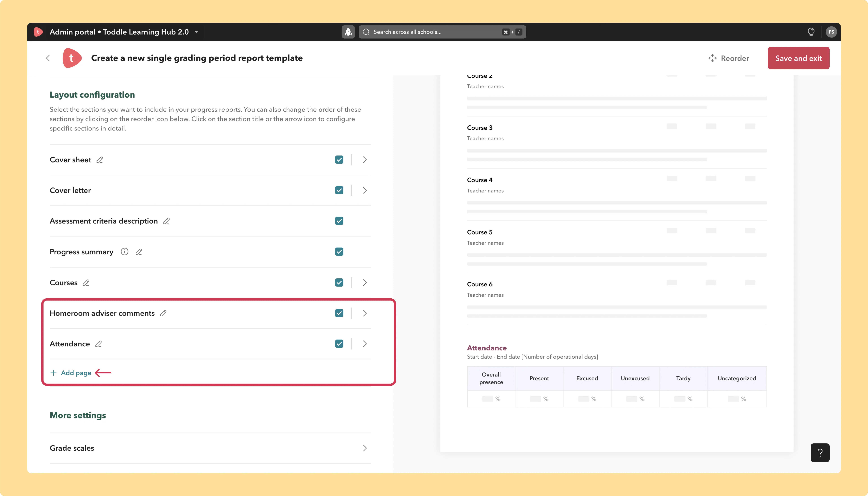Click the lightbulb tips icon
This screenshot has width=868, height=496.
(x=811, y=32)
